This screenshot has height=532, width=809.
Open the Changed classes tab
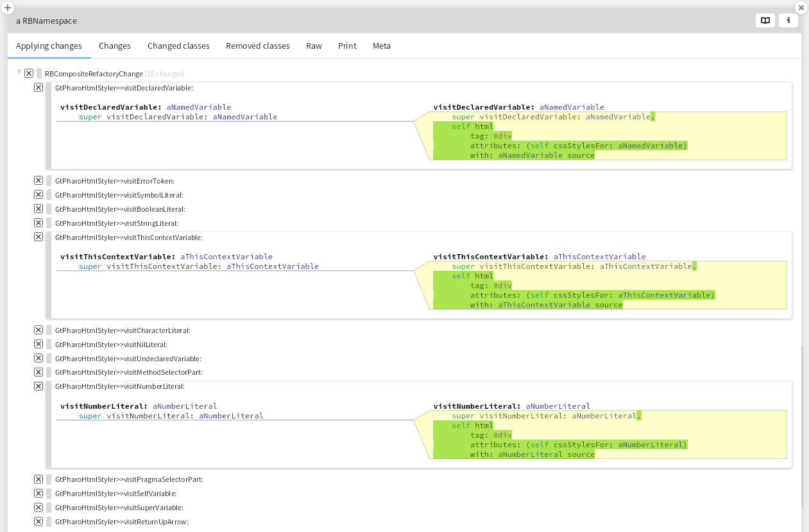click(178, 46)
